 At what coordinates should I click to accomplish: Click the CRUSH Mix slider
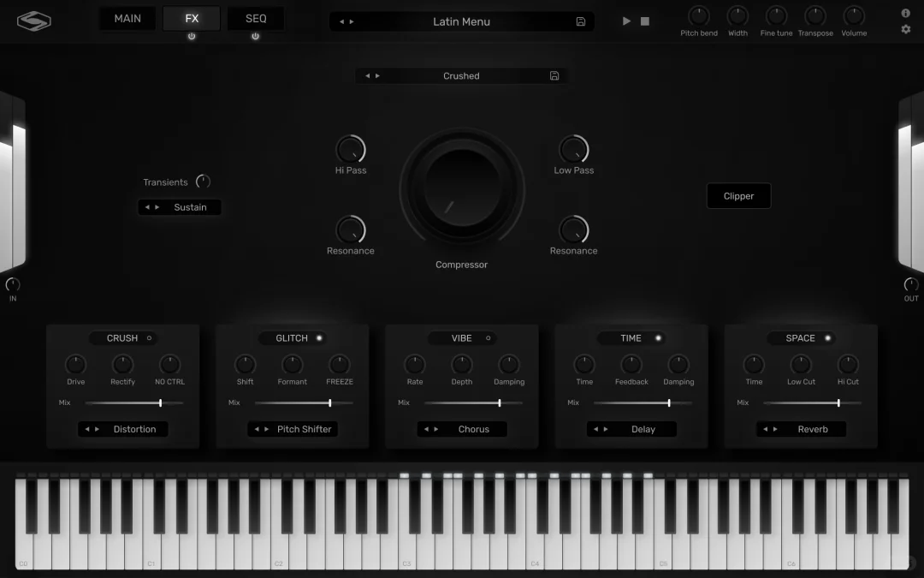tap(134, 402)
